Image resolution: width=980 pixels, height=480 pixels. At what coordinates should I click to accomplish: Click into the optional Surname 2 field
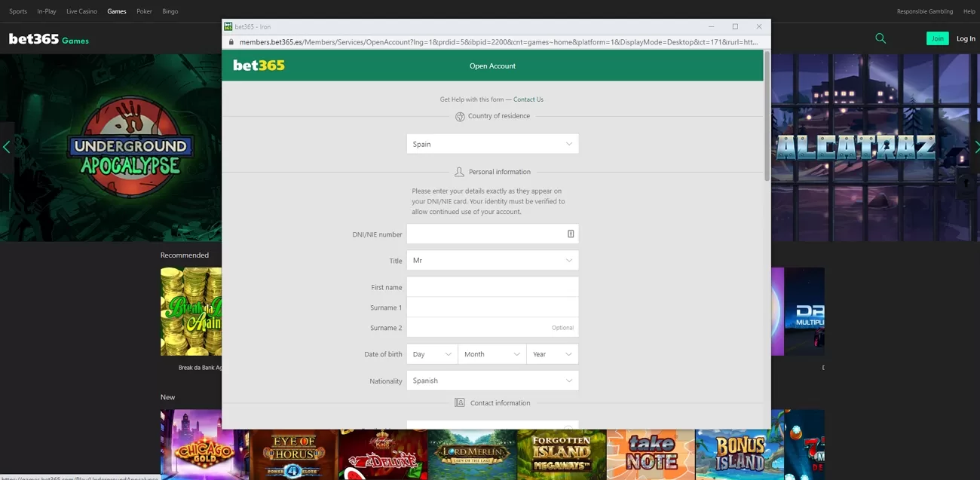pyautogui.click(x=492, y=327)
